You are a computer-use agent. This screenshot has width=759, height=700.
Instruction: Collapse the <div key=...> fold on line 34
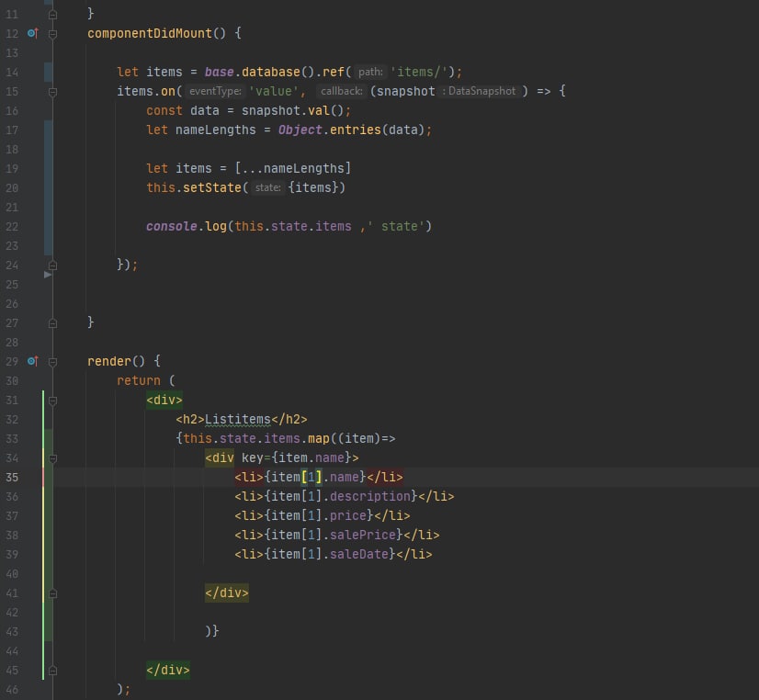52,458
